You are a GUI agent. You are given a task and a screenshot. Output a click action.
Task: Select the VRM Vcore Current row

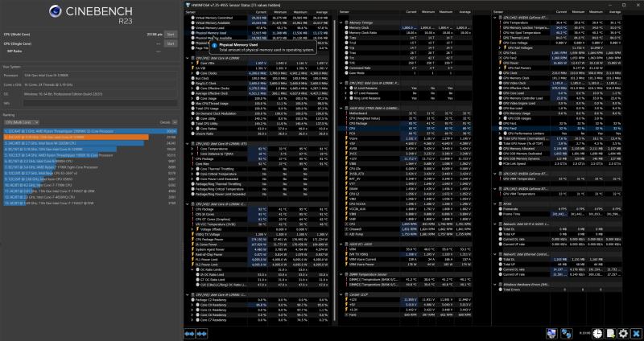point(405,259)
